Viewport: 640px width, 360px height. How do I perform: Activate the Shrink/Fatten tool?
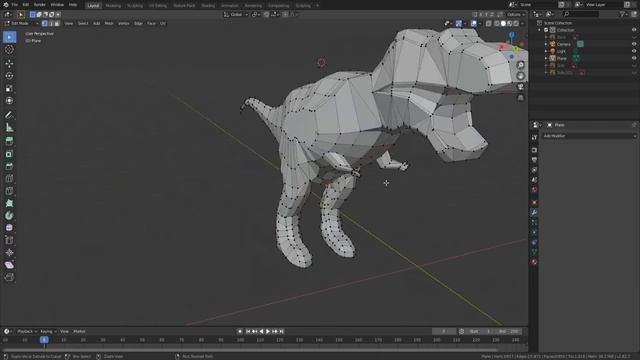(x=9, y=253)
